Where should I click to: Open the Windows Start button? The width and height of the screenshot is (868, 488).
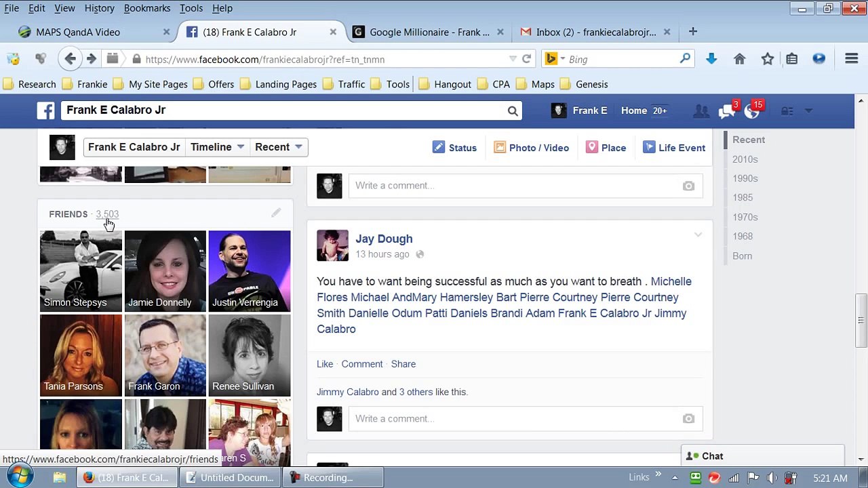pos(20,476)
